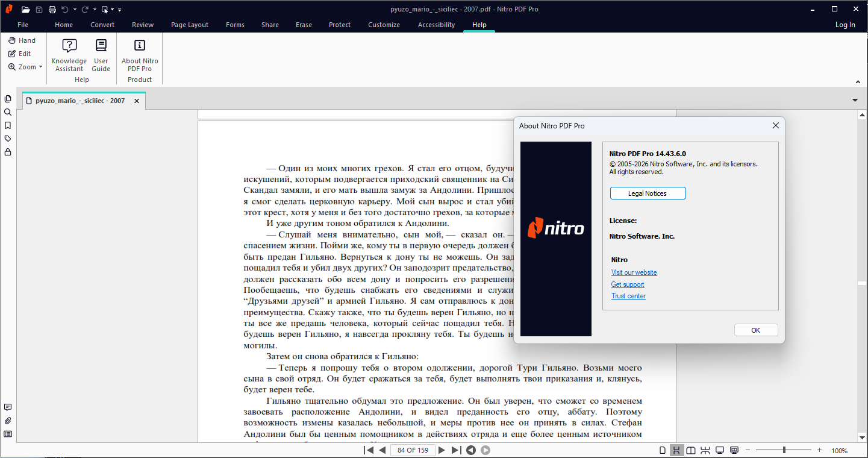Expand the Customize Quick Access Toolbar menu
Screen dimensions: 868x458
click(120, 10)
